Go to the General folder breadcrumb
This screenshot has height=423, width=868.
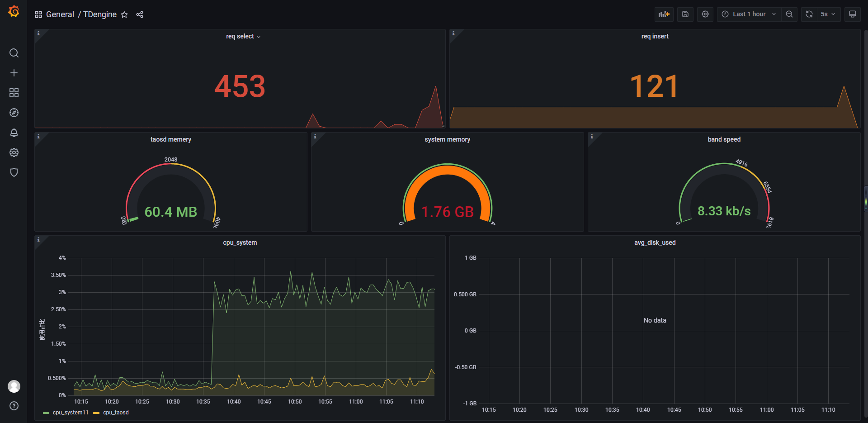(x=60, y=14)
